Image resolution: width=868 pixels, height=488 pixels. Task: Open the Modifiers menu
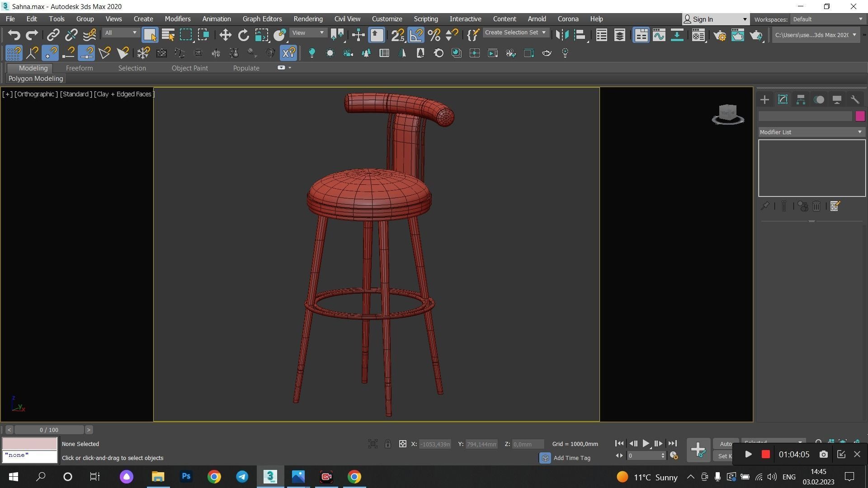tap(177, 19)
